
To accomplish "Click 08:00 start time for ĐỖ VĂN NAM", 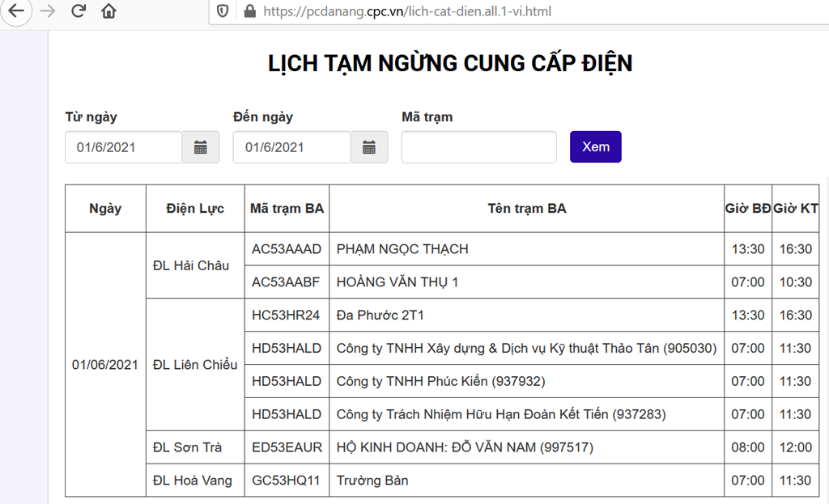I will pyautogui.click(x=747, y=447).
